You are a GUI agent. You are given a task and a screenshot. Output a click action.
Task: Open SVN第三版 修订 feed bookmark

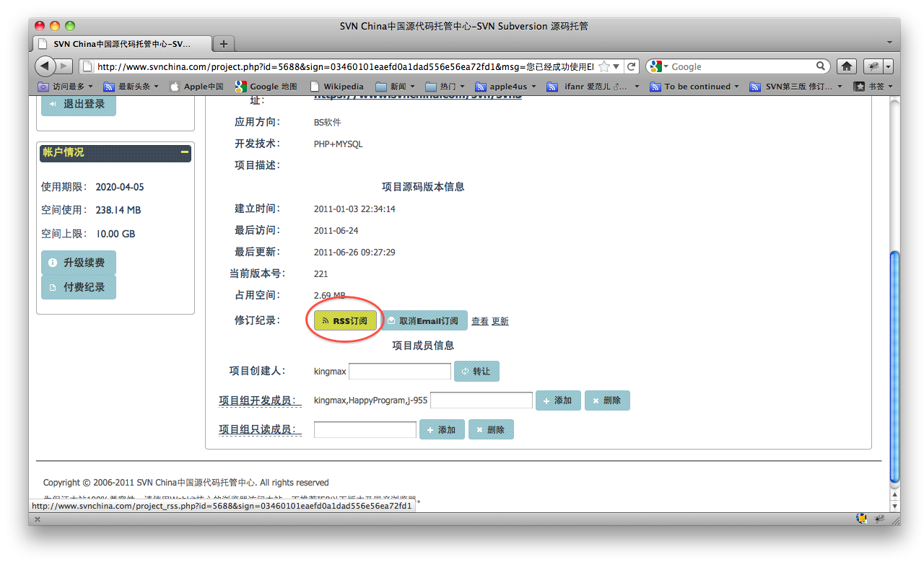point(796,87)
